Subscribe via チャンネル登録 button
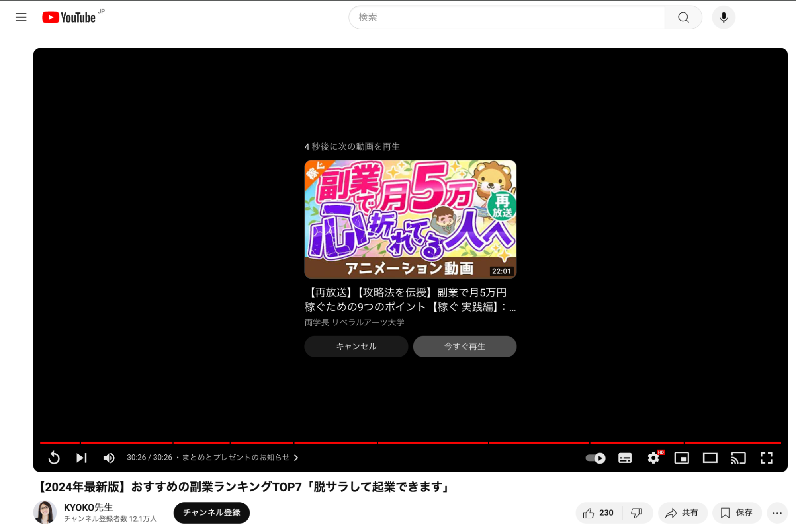This screenshot has height=532, width=796. pos(211,513)
